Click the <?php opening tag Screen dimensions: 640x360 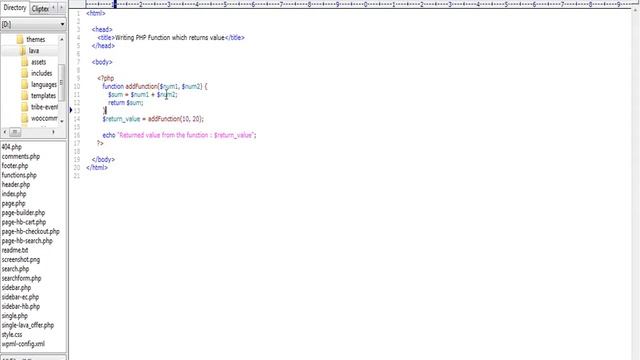(x=106, y=78)
